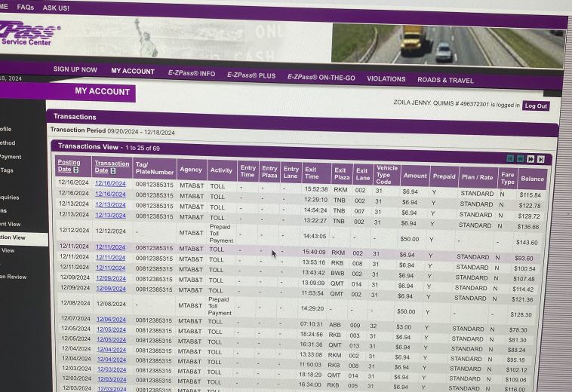Viewport: 572px width, 392px height.
Task: Click the 'Prepaid Toll Payment' activity on 12/08/2024
Action: tap(220, 306)
